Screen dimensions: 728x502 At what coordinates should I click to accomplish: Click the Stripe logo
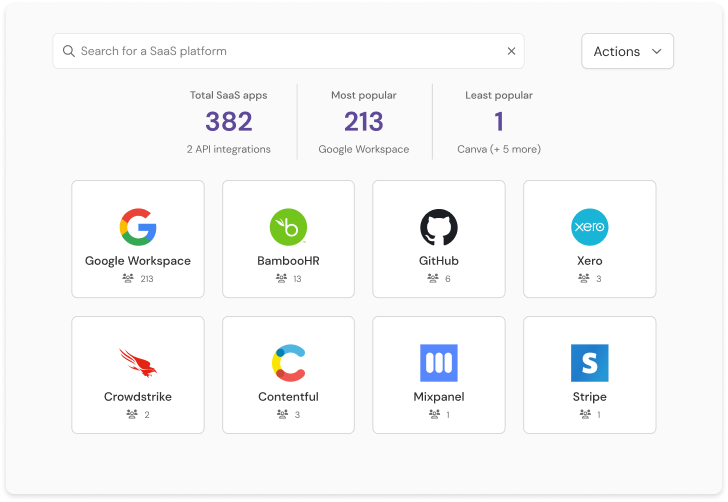[x=590, y=363]
